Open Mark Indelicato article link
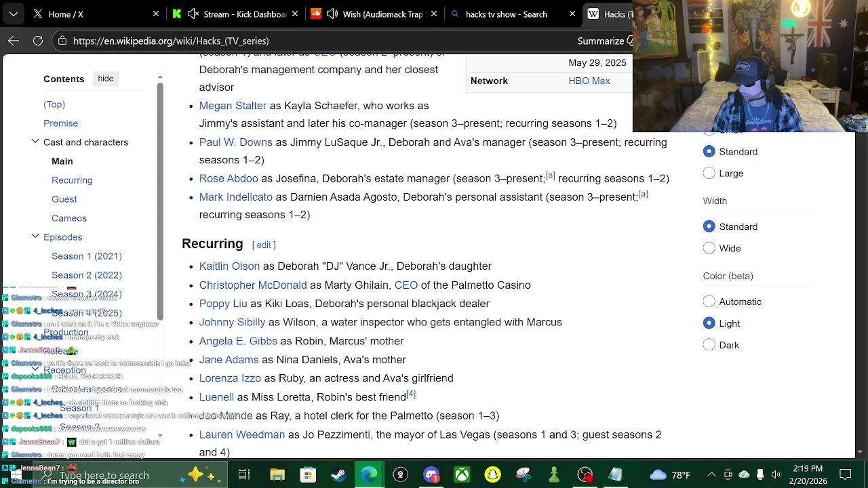The height and width of the screenshot is (488, 868). [x=235, y=197]
